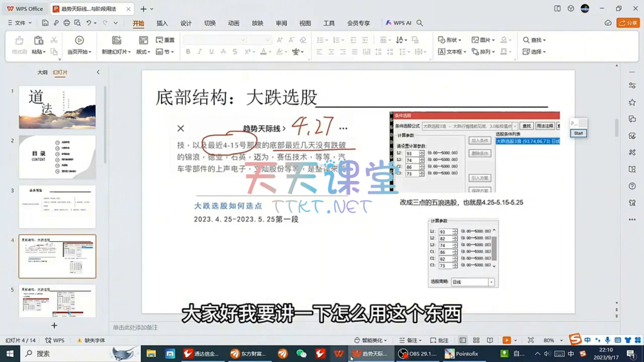Open OBS from the Windows taskbar
Image resolution: width=644 pixels, height=362 pixels.
coord(417,354)
